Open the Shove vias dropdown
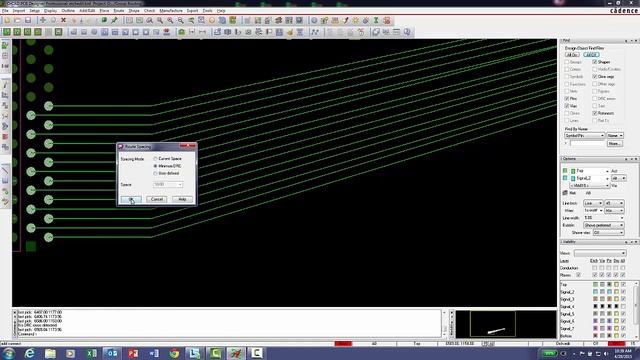Screen dimensions: 640x360 (608, 233)
